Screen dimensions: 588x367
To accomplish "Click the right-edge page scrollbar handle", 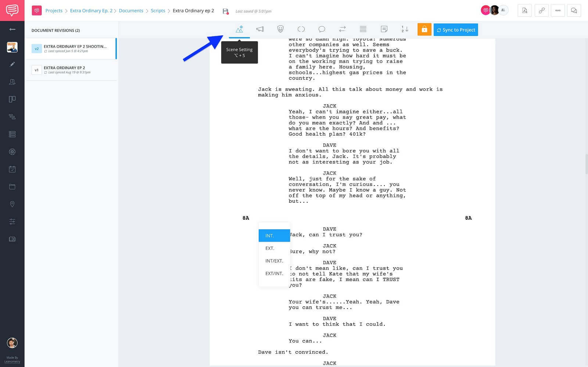I will (586, 164).
